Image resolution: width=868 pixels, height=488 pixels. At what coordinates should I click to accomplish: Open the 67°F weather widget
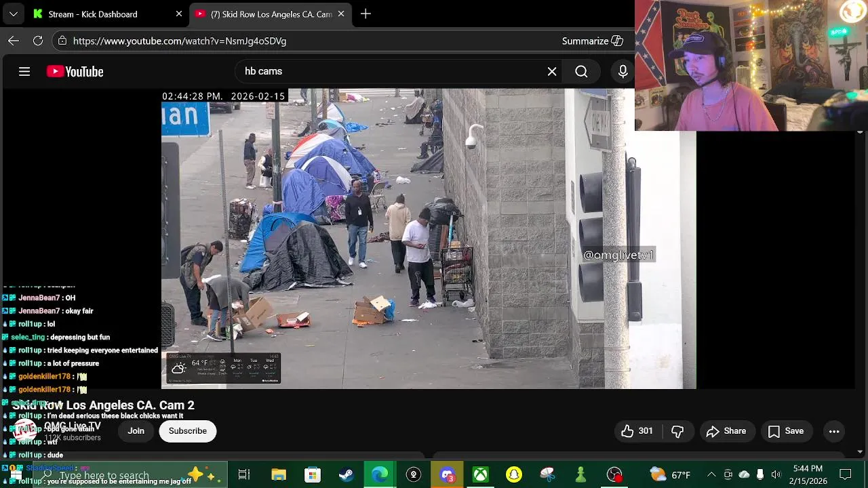click(670, 474)
